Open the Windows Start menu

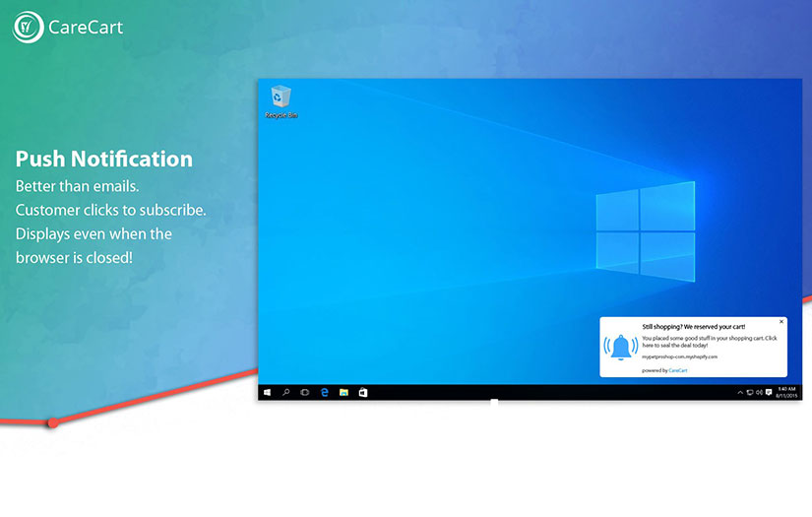pos(267,393)
